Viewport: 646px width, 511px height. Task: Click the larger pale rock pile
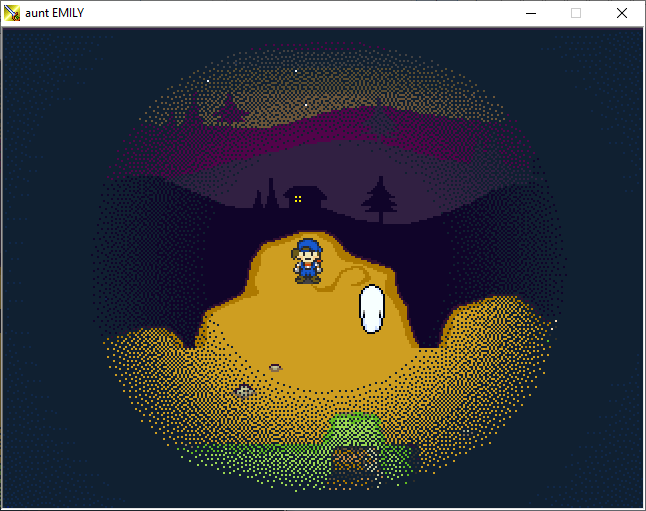244,390
